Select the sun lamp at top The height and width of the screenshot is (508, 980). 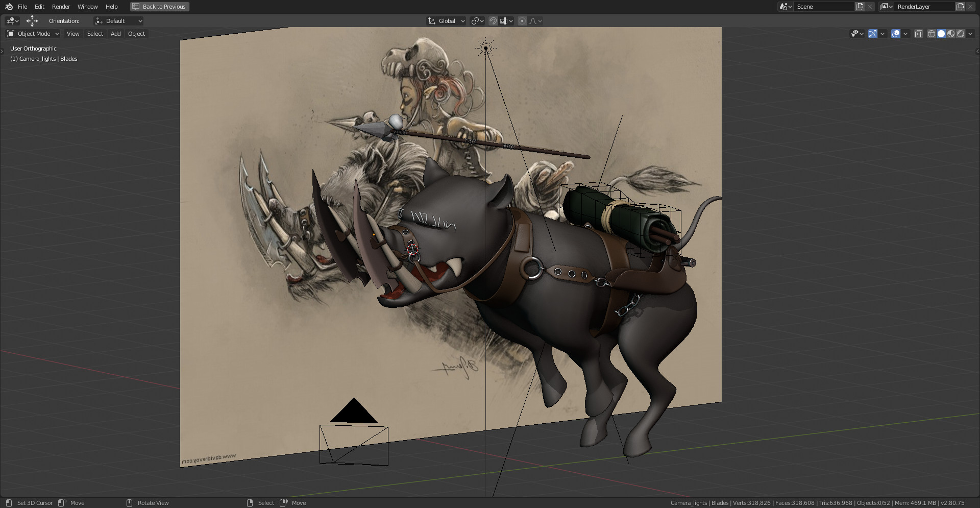pyautogui.click(x=486, y=49)
